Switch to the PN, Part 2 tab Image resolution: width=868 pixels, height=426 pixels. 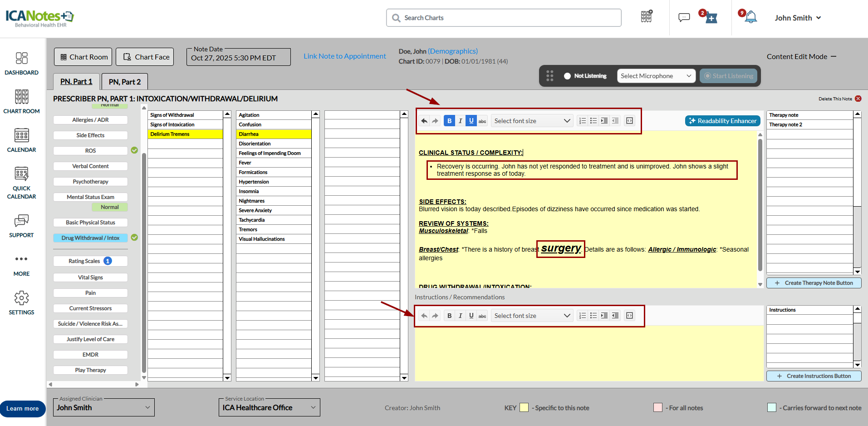[125, 82]
